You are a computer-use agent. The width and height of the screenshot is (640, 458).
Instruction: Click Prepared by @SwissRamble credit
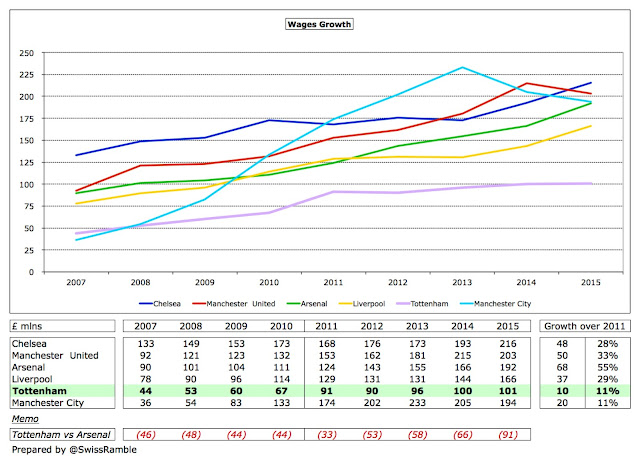coord(74,450)
